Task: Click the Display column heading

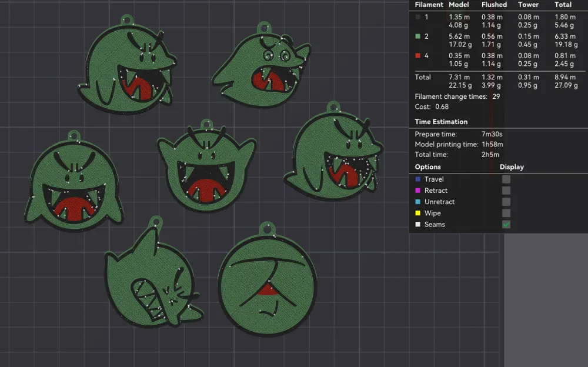Action: pos(512,167)
